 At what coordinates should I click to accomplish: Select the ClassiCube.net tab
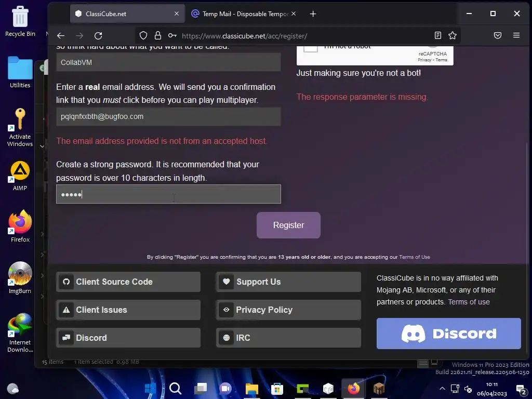(127, 14)
